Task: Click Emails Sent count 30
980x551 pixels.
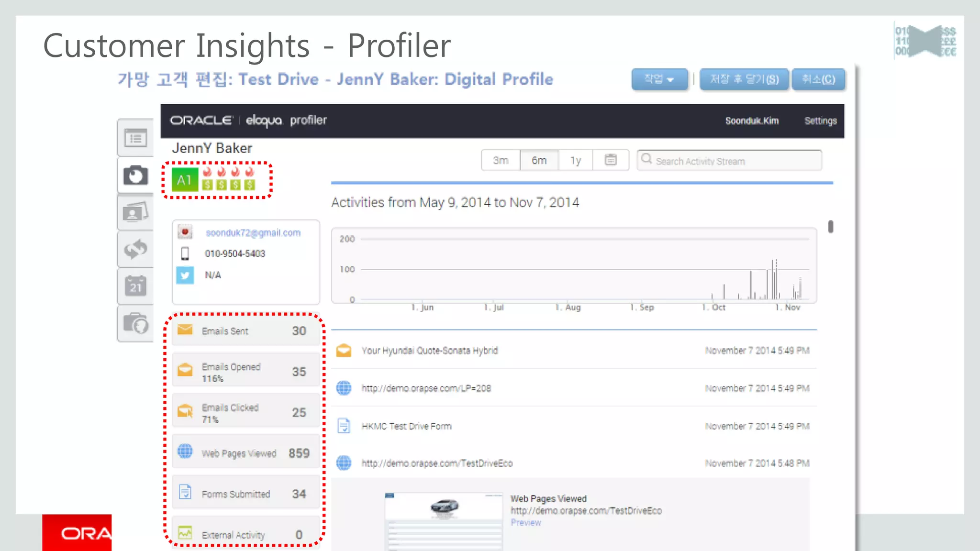Action: 299,331
